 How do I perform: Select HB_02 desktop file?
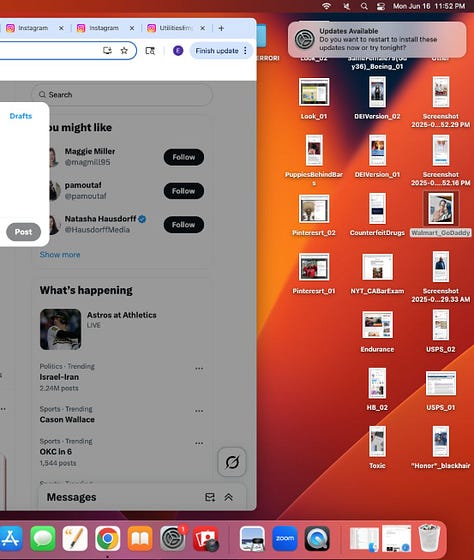(377, 390)
